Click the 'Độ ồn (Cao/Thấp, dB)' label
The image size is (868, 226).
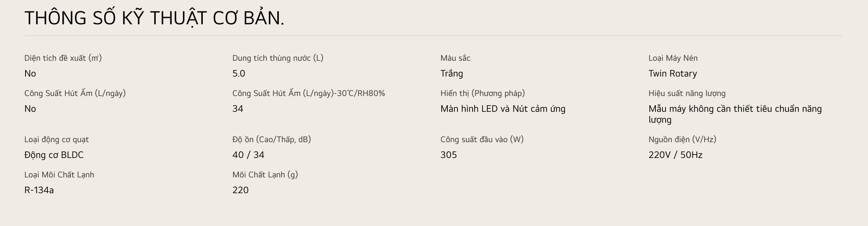[271, 139]
